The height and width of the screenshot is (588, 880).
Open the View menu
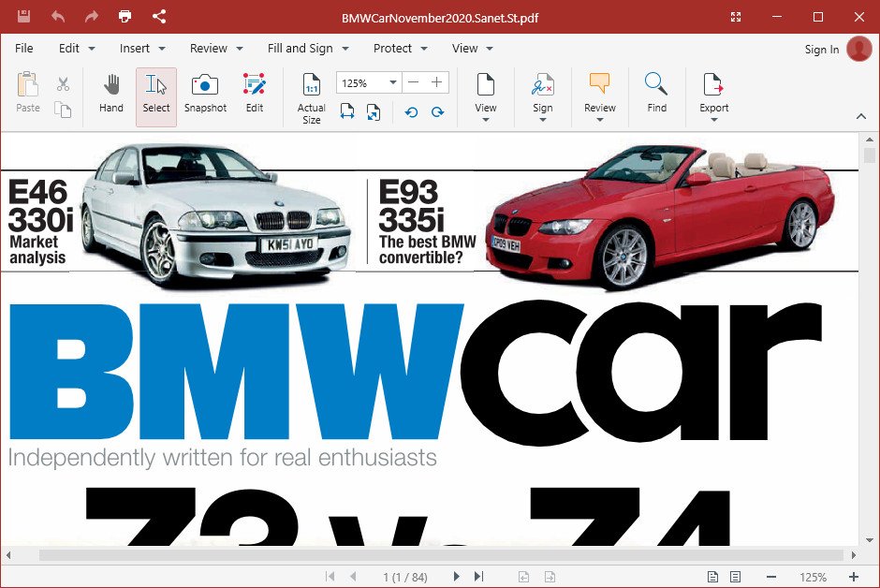click(x=473, y=49)
